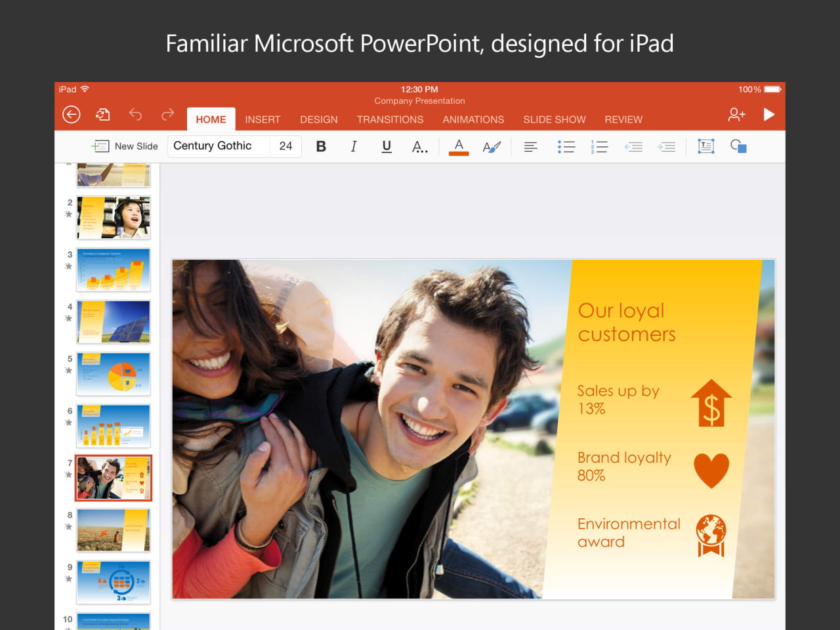
Task: Open the Century Gothic font dropdown
Action: point(218,146)
